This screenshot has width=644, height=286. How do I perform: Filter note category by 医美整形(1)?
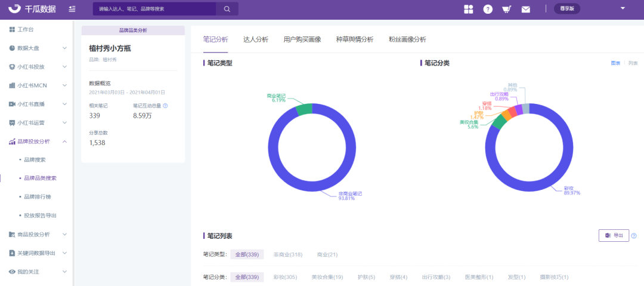479,278
